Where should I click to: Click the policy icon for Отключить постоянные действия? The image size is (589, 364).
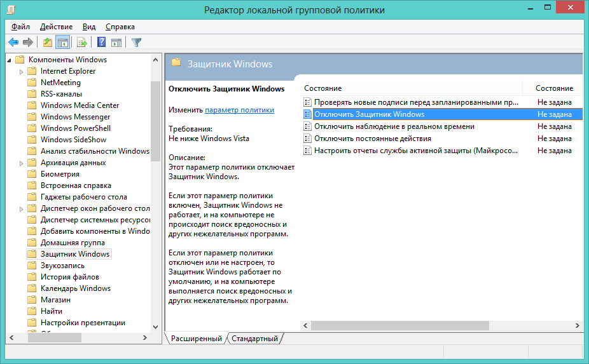pyautogui.click(x=307, y=138)
